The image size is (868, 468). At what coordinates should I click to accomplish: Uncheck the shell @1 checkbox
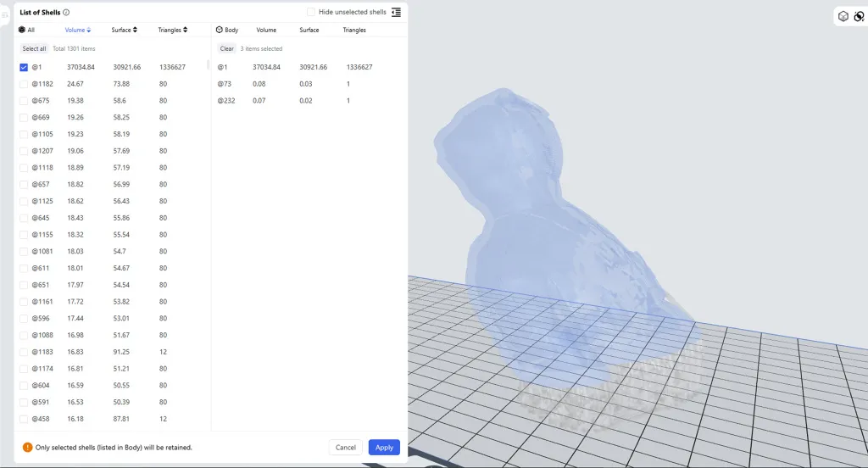click(x=24, y=67)
